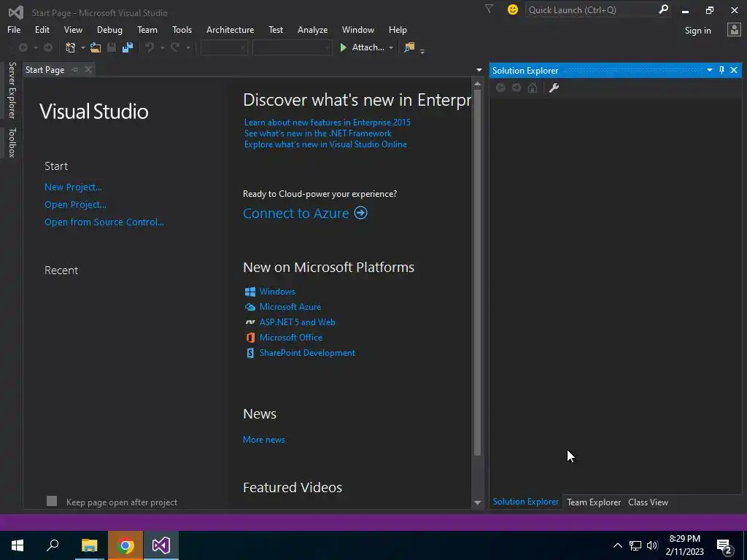Click the Find in Files toolbar icon
This screenshot has width=747, height=560.
[409, 47]
